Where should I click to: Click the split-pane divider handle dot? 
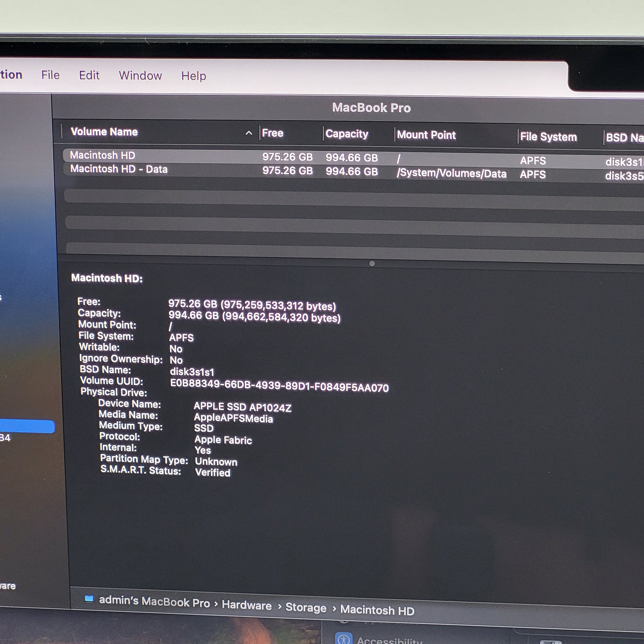(x=372, y=263)
